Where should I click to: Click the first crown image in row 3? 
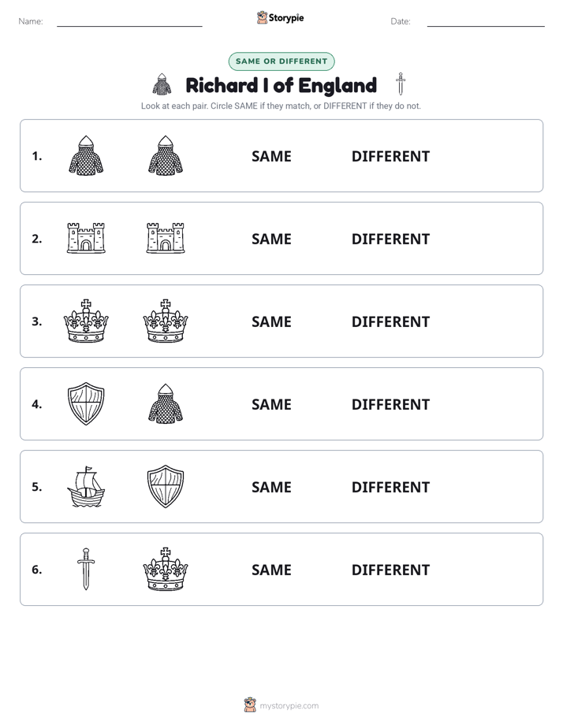coord(86,321)
